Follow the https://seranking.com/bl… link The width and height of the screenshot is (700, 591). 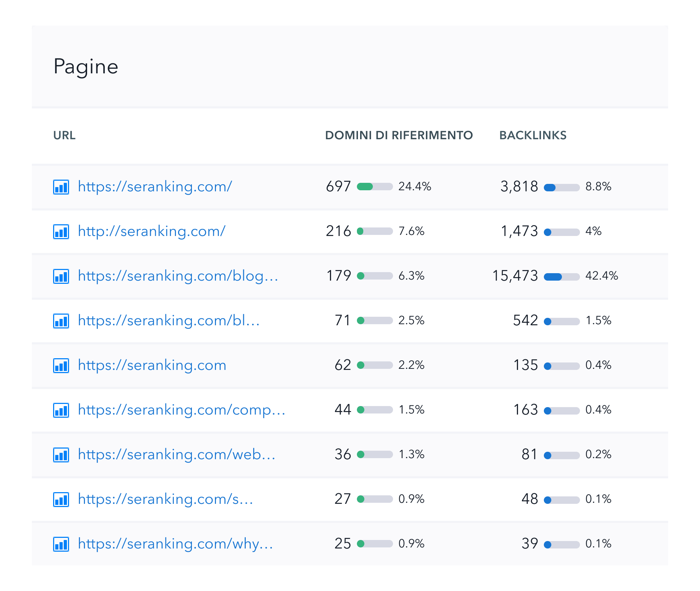tap(169, 321)
